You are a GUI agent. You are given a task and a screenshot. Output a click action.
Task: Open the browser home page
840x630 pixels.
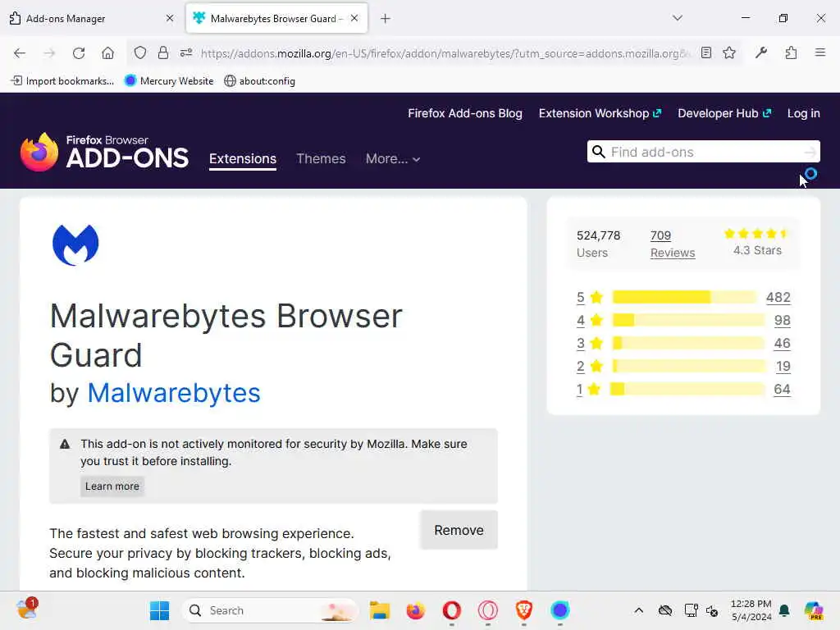coord(107,53)
